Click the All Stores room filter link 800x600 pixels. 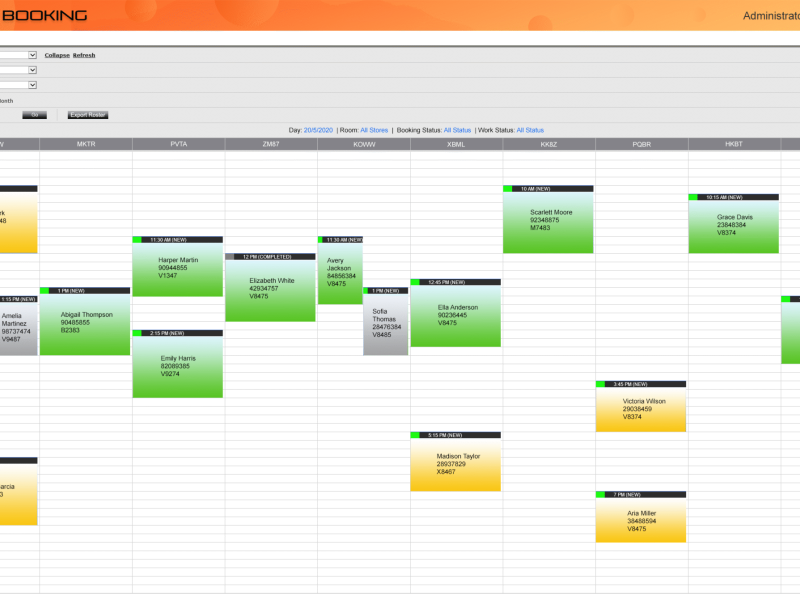point(374,130)
